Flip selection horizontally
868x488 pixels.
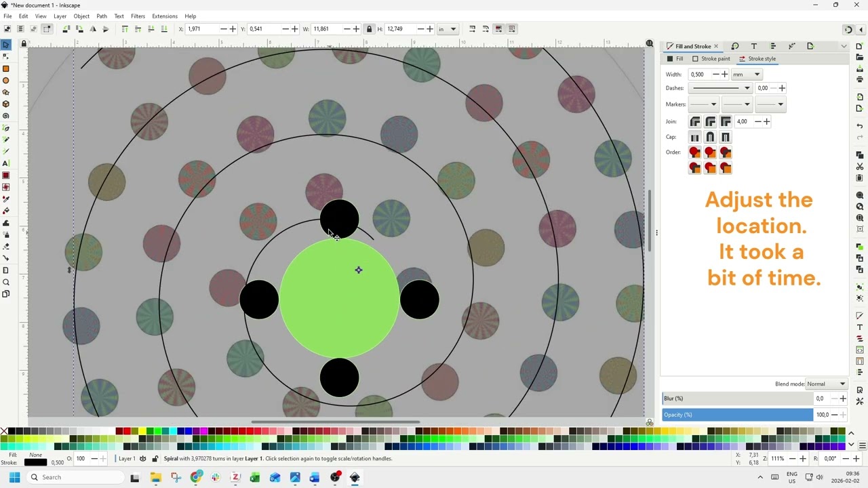click(x=93, y=29)
